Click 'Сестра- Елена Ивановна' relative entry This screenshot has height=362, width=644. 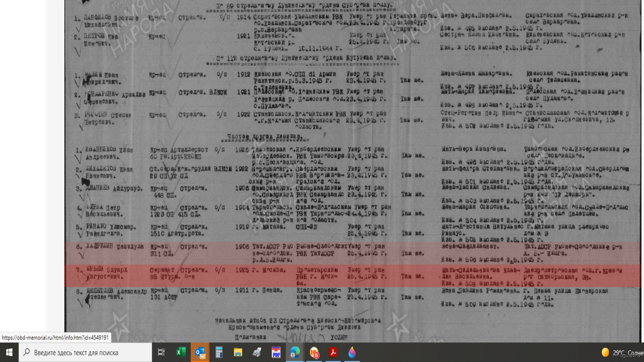tap(479, 35)
